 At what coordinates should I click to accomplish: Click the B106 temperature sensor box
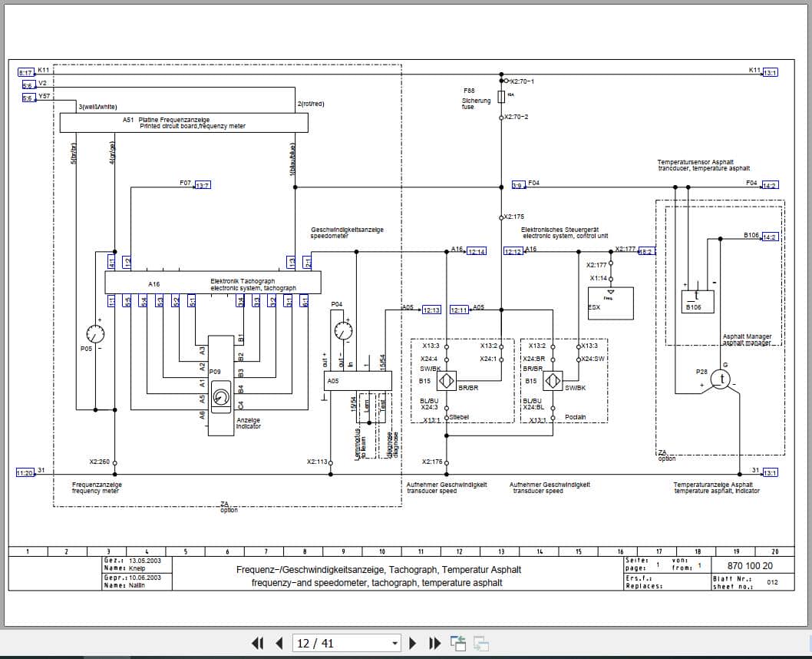[x=698, y=302]
